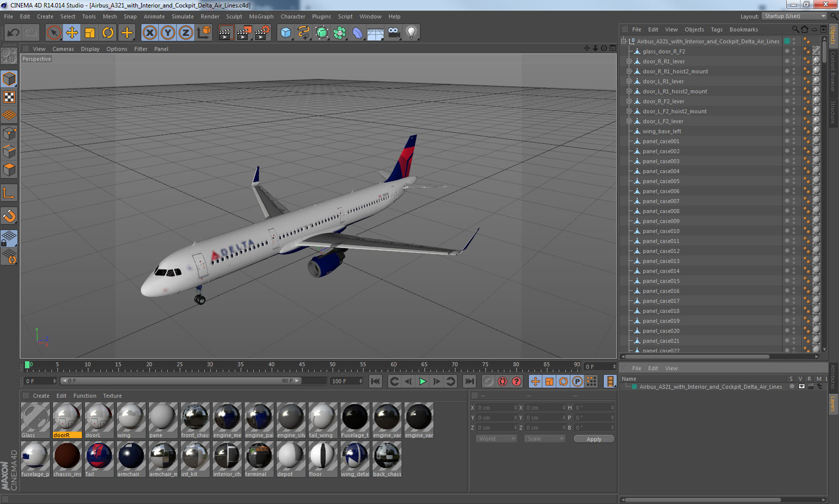Image resolution: width=839 pixels, height=504 pixels.
Task: Add a floor/sky environment object
Action: (376, 33)
